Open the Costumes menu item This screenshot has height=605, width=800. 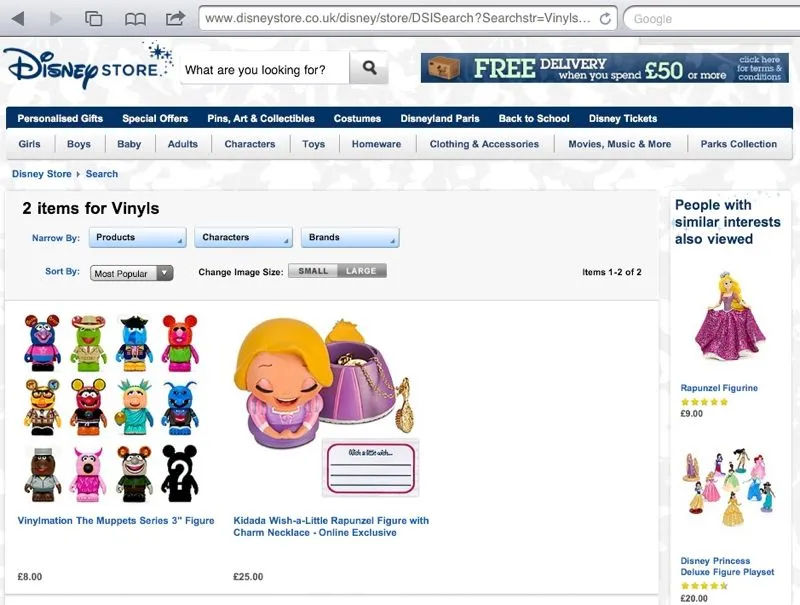357,118
